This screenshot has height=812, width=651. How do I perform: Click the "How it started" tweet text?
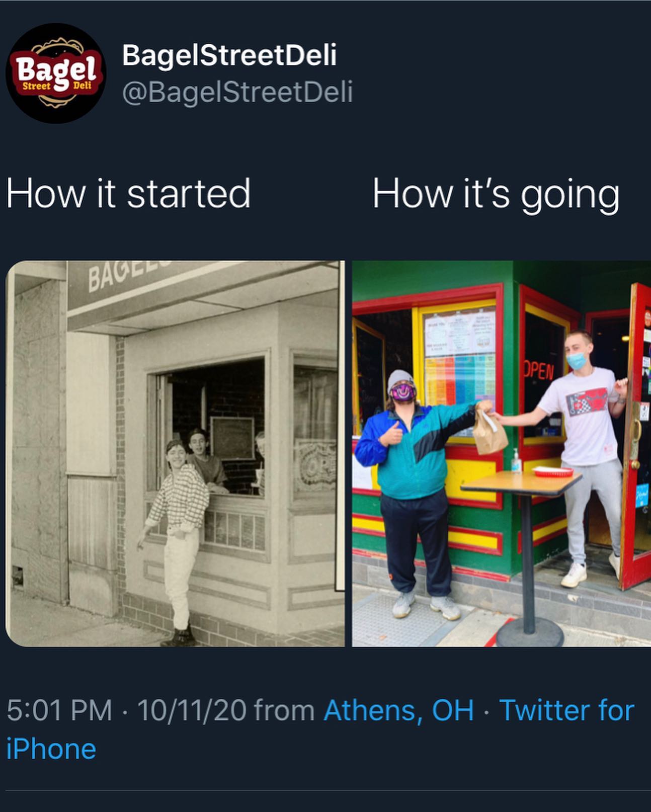[128, 193]
